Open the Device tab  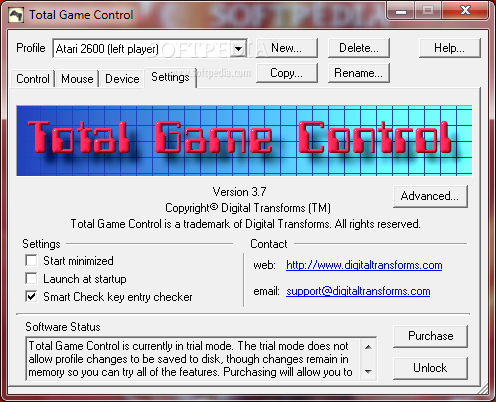click(x=122, y=79)
